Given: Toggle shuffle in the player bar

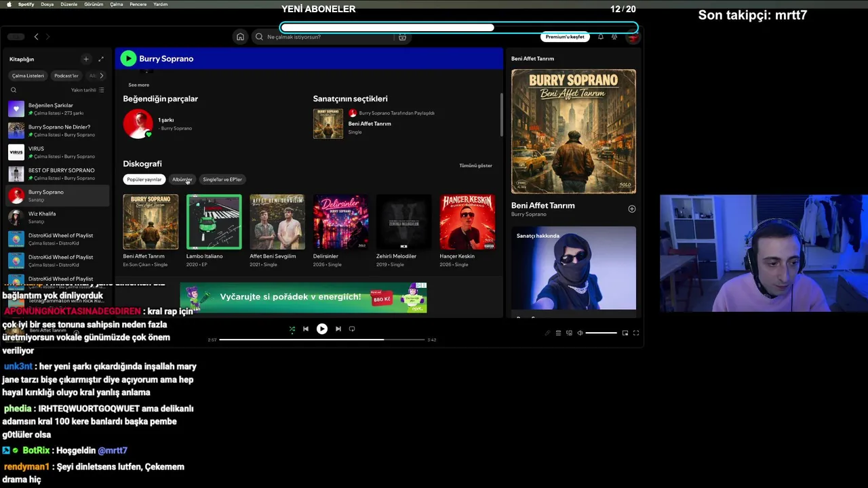Looking at the screenshot, I should [x=292, y=329].
